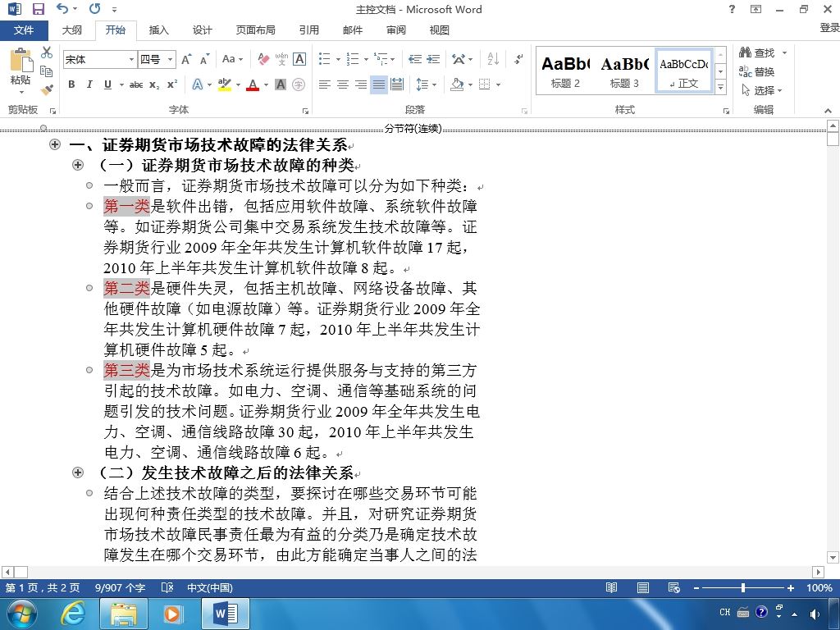Open the bullets list dropdown arrow
840x630 pixels.
338,59
